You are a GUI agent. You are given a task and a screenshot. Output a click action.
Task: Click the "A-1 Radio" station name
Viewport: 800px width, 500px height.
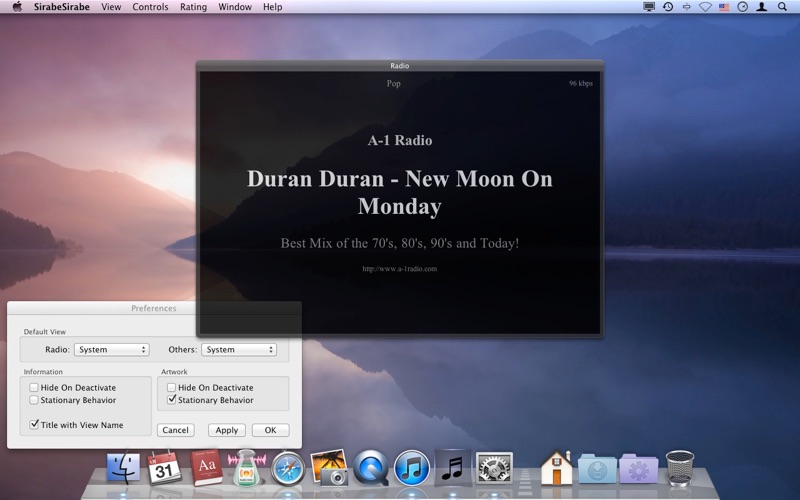[x=400, y=140]
